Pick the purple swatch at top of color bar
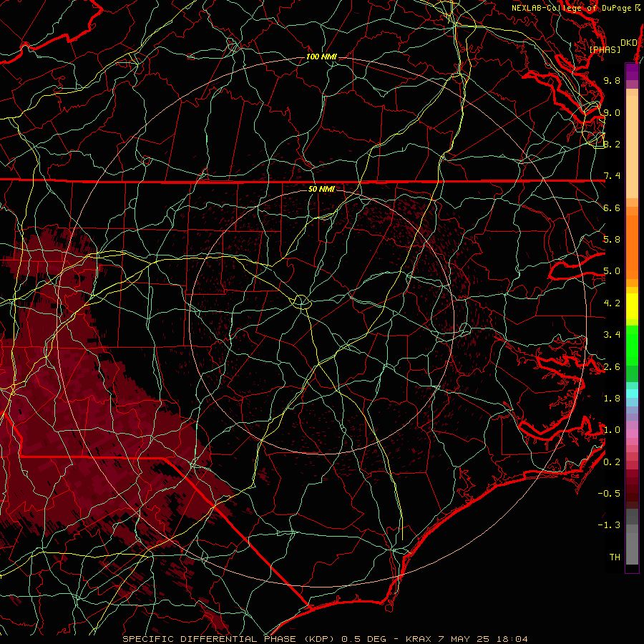Viewport: 644px width, 644px height. [632, 72]
